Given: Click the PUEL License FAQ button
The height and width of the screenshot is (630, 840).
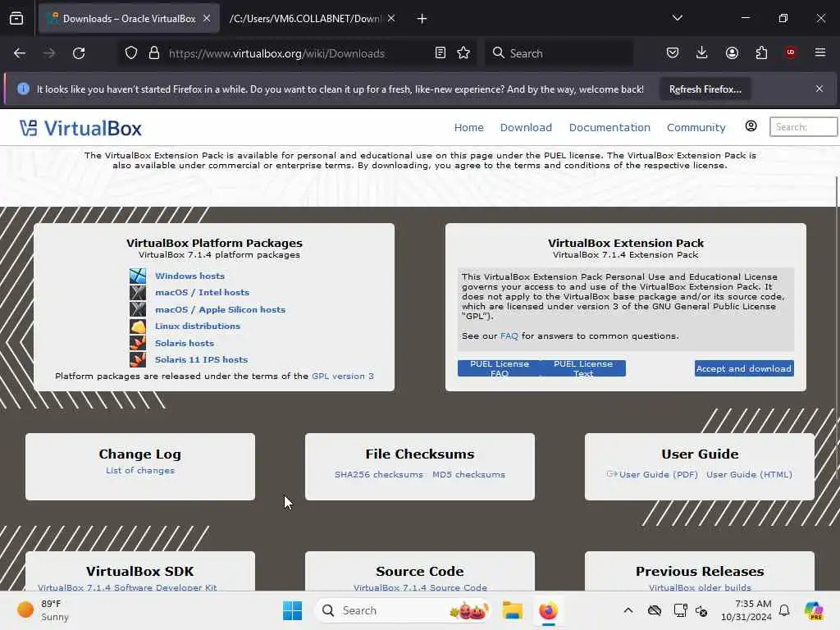Looking at the screenshot, I should pos(500,368).
